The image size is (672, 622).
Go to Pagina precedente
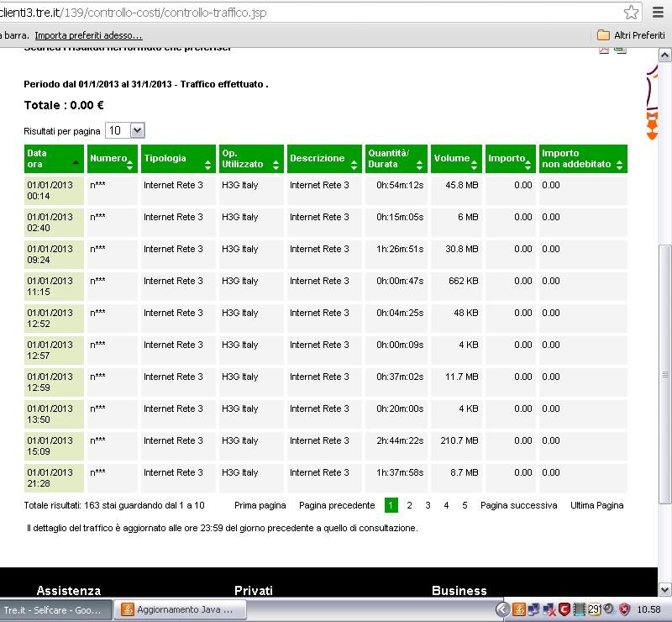337,505
